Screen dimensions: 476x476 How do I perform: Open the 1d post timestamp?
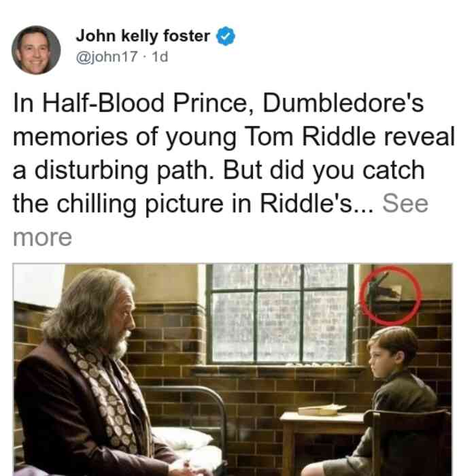click(x=160, y=56)
